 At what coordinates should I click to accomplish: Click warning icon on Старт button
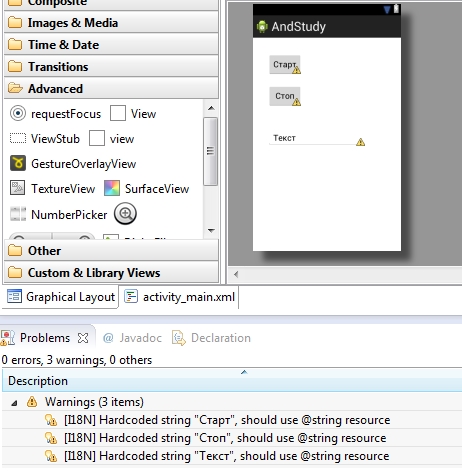(x=296, y=70)
